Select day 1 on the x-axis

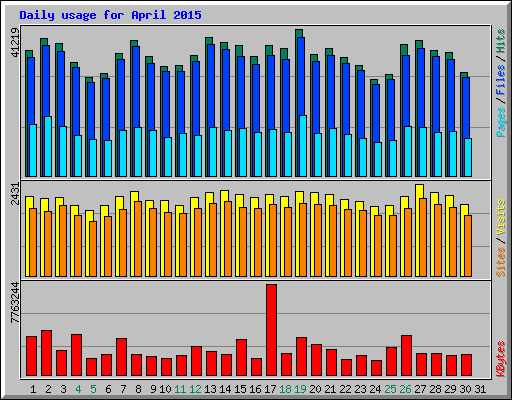[33, 389]
